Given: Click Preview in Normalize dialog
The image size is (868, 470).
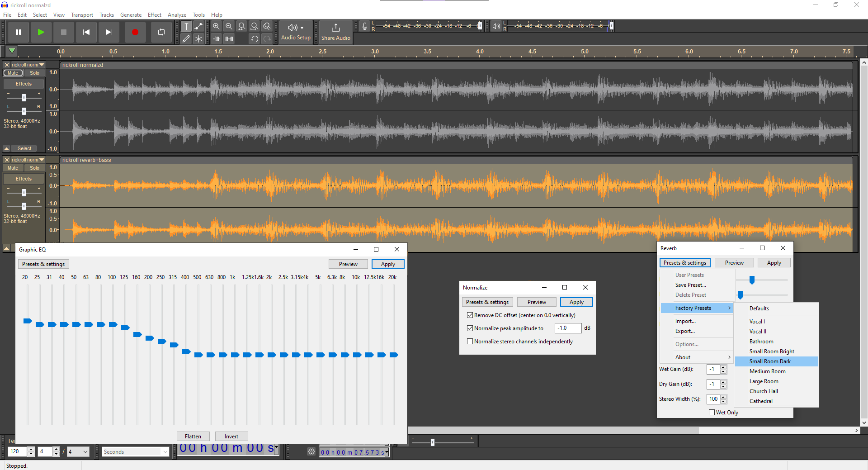Looking at the screenshot, I should (x=537, y=302).
